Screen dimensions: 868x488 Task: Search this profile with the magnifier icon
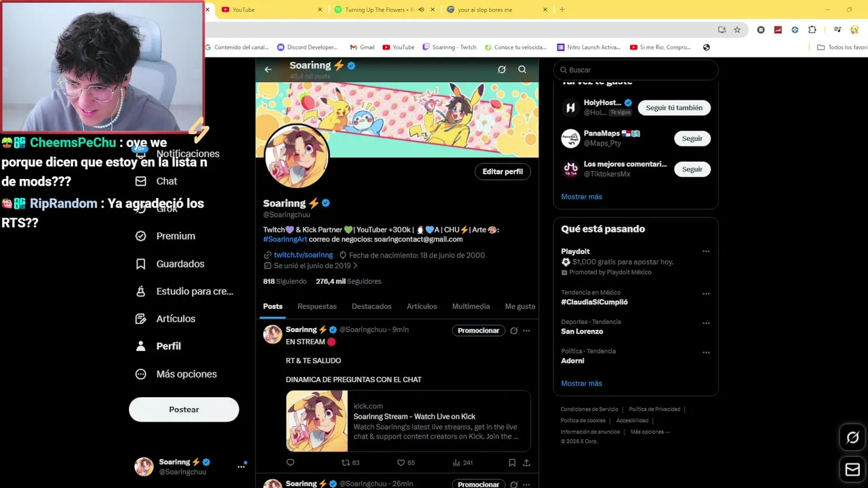pyautogui.click(x=522, y=69)
